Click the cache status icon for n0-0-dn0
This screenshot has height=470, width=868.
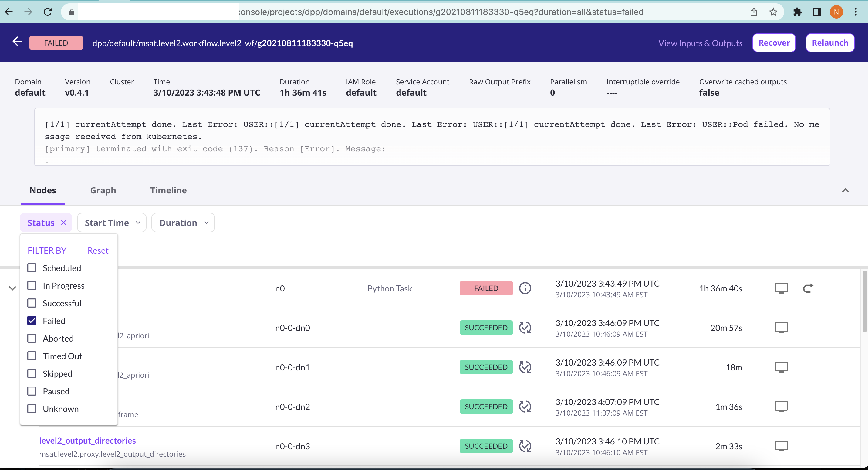[x=525, y=327]
